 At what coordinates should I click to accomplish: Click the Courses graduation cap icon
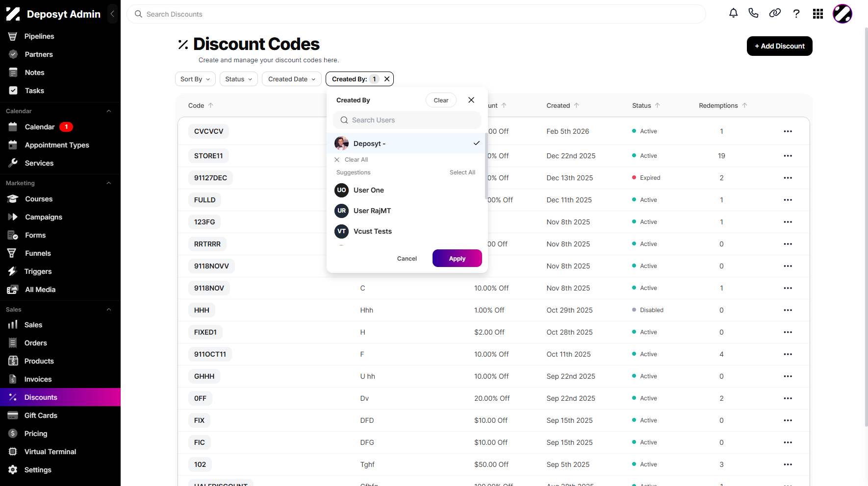point(13,199)
